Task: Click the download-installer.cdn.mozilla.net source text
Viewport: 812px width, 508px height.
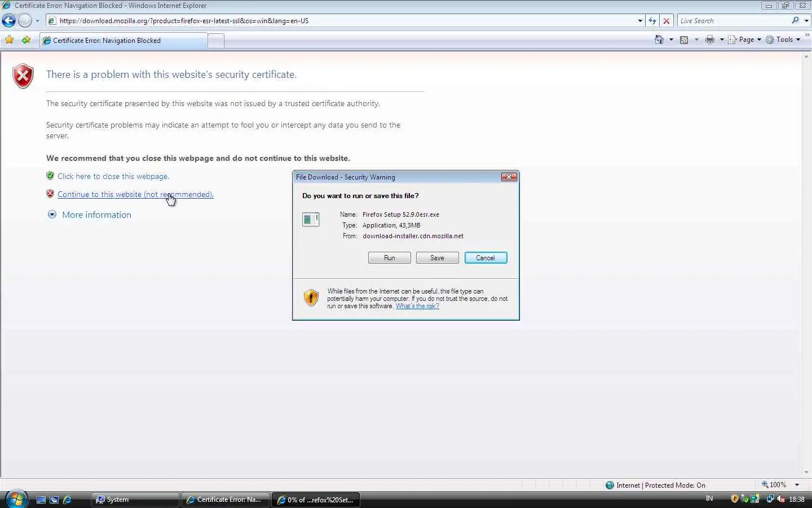Action: click(x=413, y=236)
